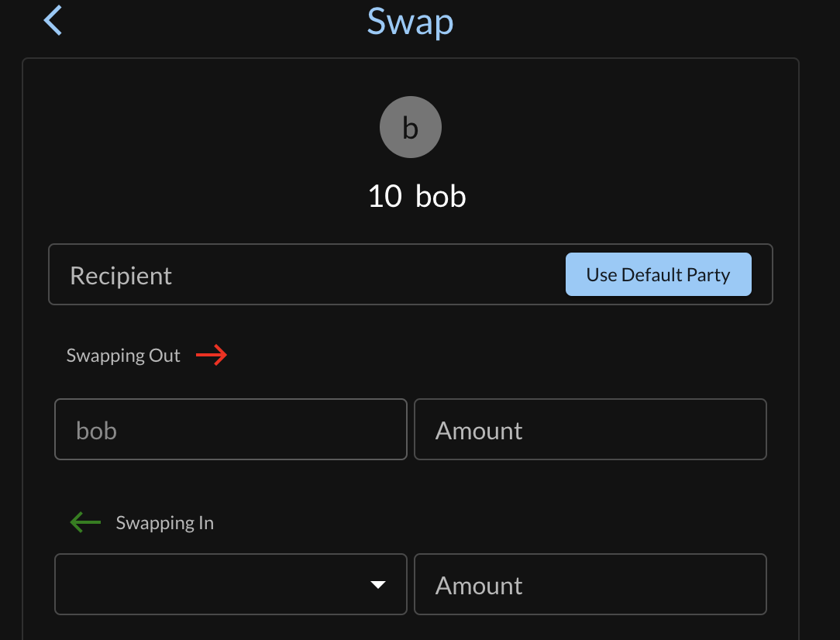Screen dimensions: 840x640
Task: Click the Swapping In label text
Action: click(164, 523)
